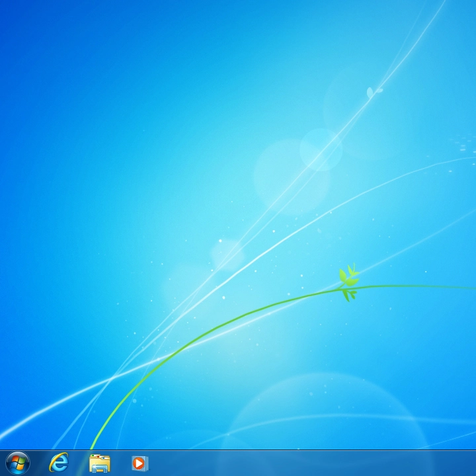Click the green bird graphic on wallpaper
Screen dimensions: 476x476
tap(348, 282)
